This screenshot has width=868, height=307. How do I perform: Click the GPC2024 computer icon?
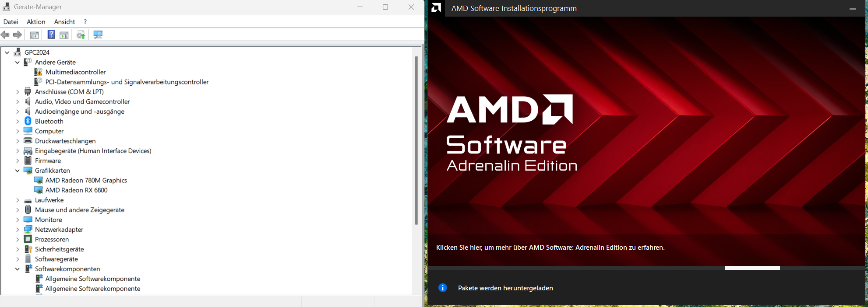coord(18,52)
